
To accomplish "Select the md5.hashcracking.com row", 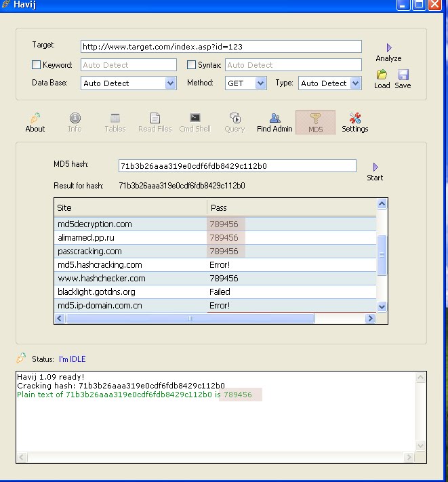I will (x=215, y=264).
